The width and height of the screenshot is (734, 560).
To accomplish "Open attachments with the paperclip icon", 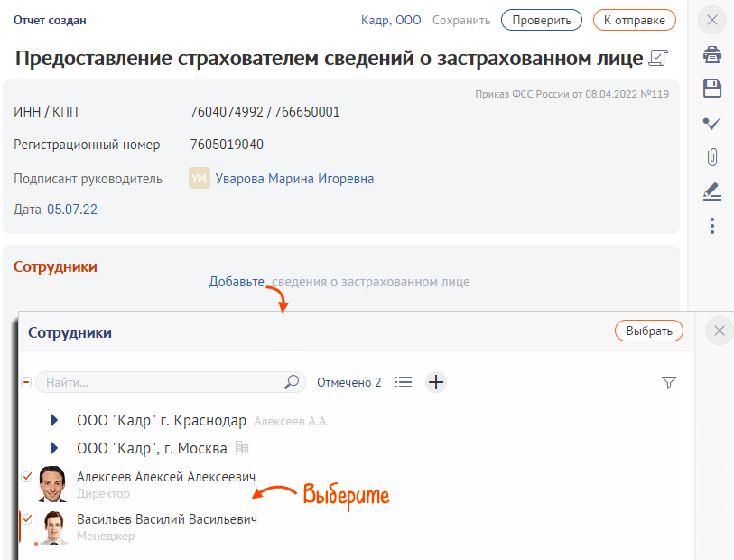I will coord(712,157).
